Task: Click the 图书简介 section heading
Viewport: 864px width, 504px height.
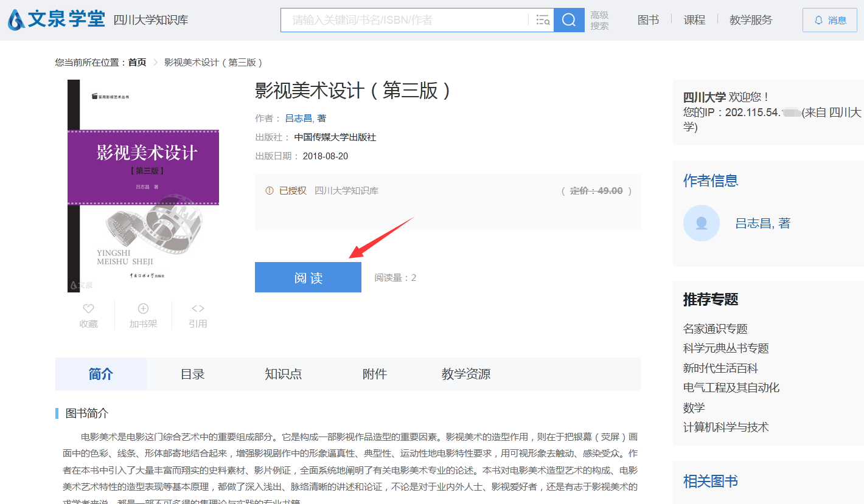Action: tap(87, 413)
